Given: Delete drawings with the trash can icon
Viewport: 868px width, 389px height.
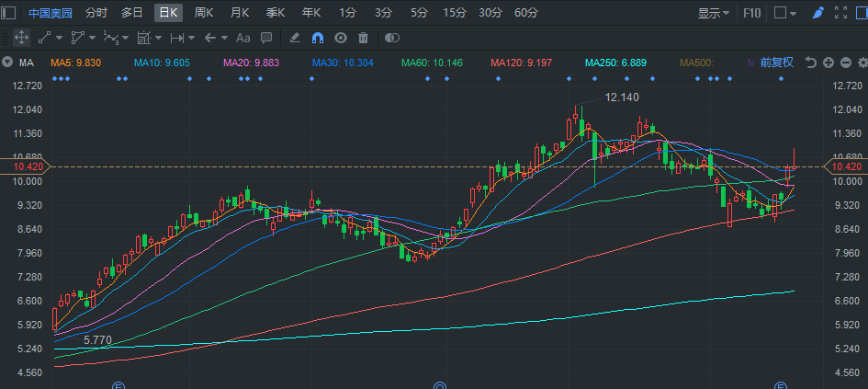Looking at the screenshot, I should coord(363,38).
